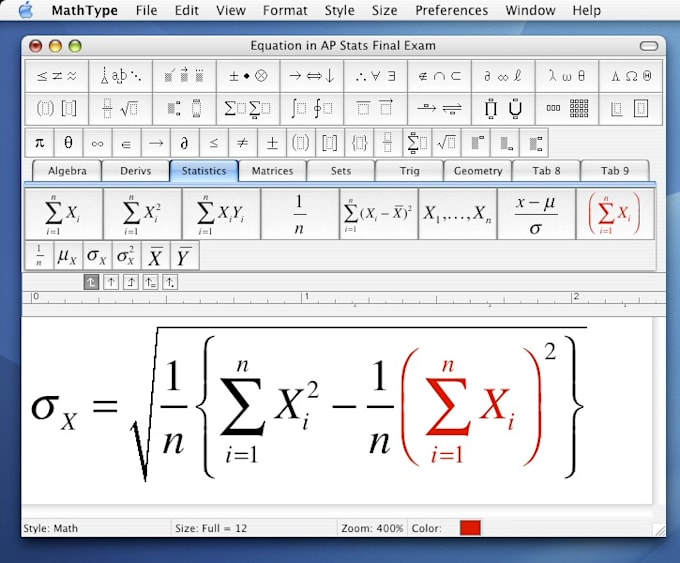680x563 pixels.
Task: Open the arrow symbols palette
Action: [312, 76]
